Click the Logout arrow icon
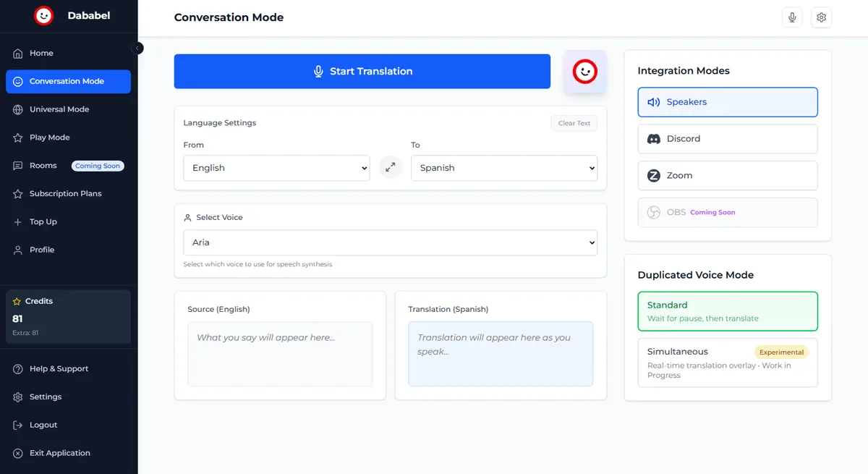 (18, 426)
